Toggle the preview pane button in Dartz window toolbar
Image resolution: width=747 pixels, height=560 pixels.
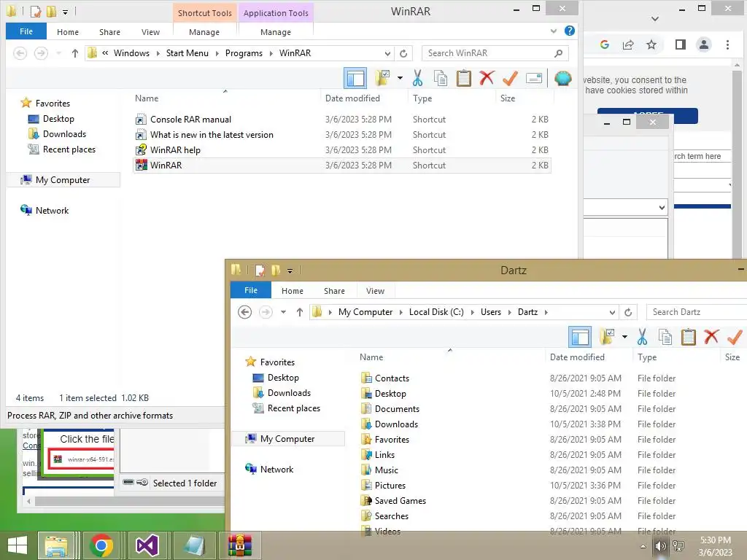(580, 337)
